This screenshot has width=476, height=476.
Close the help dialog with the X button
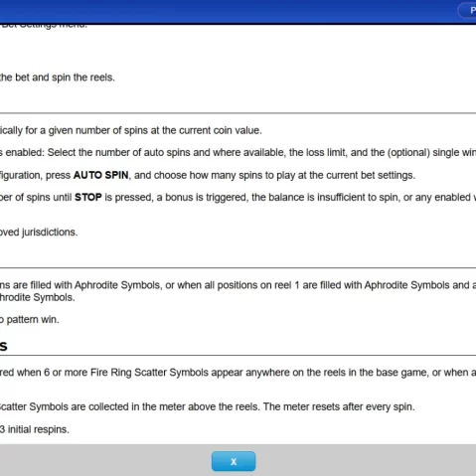[234, 461]
